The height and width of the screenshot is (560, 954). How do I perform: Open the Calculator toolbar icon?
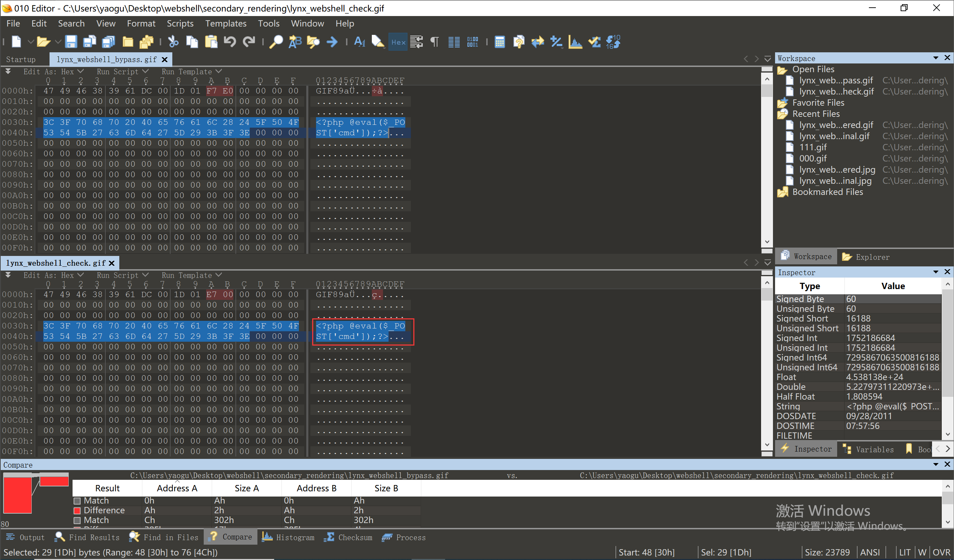tap(499, 41)
